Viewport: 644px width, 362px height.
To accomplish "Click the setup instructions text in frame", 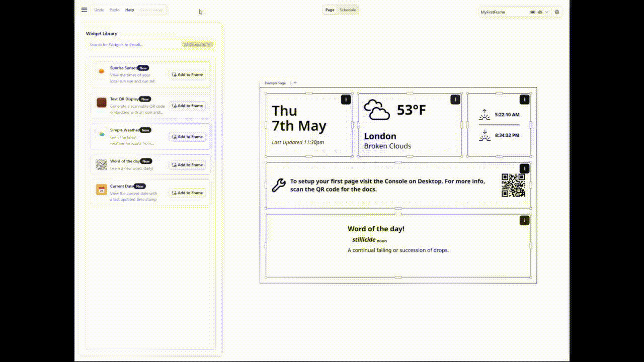I will pos(388,185).
